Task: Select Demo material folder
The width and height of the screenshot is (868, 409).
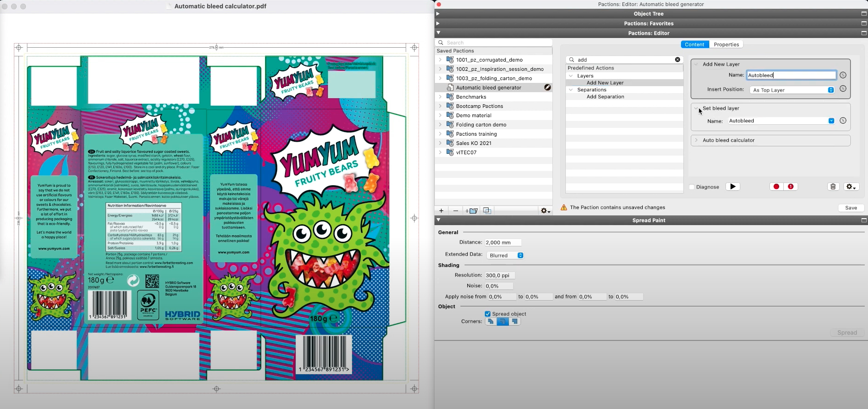Action: (473, 115)
